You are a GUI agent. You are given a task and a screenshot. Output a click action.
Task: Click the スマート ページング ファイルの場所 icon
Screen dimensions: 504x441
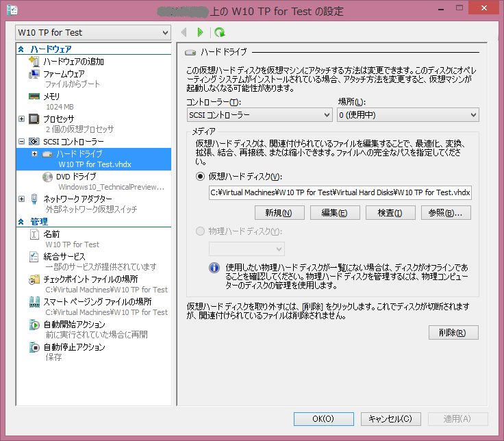click(x=34, y=302)
